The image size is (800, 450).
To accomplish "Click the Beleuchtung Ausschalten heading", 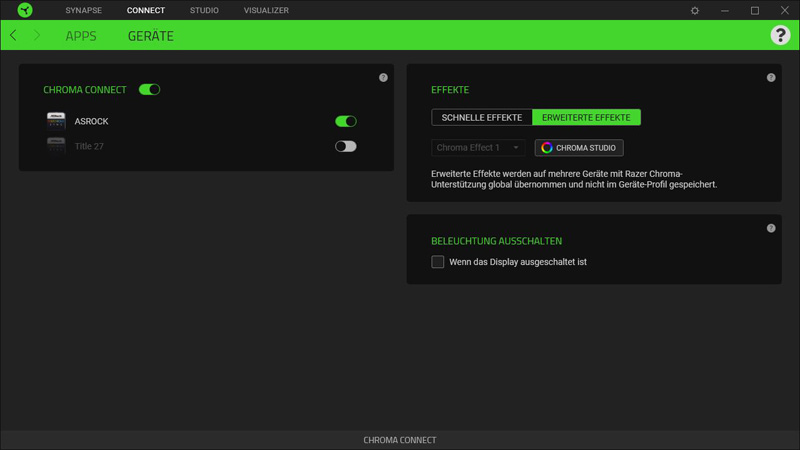I will coord(496,241).
